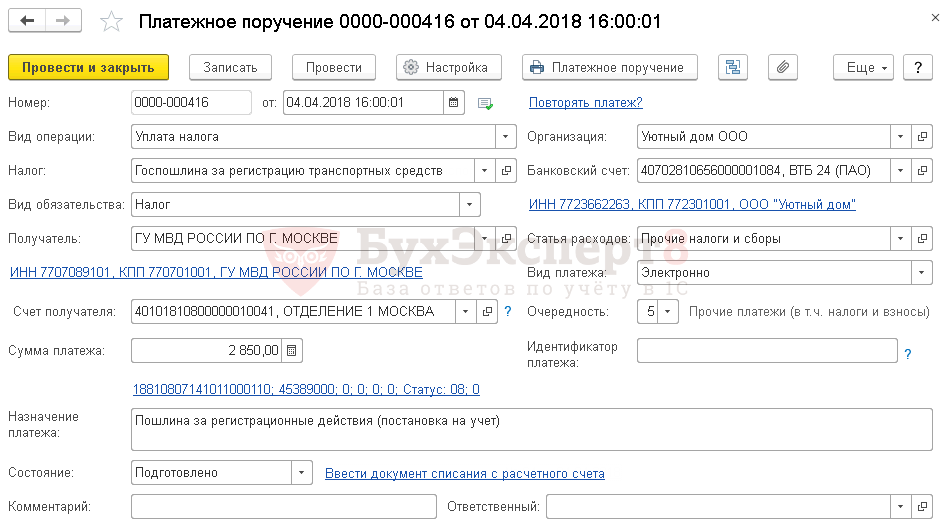Open the tax details link 18810807141011000110
Viewport: 948px width, 523px height.
(x=306, y=389)
